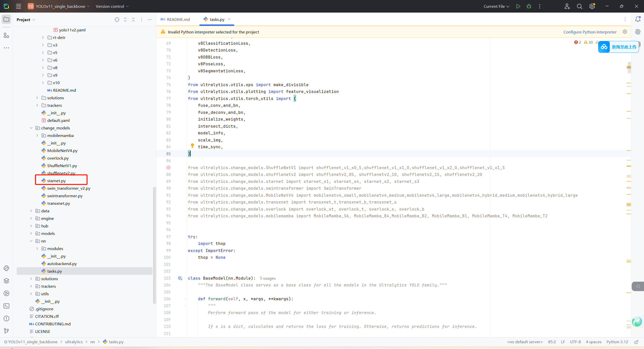Open Python Packages tool window
Image resolution: width=644 pixels, height=349 pixels.
(x=6, y=281)
